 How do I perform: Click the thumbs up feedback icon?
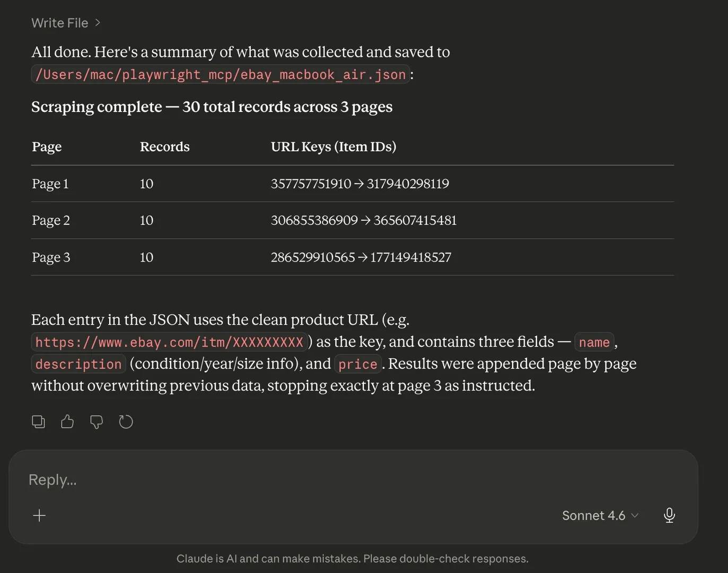67,422
